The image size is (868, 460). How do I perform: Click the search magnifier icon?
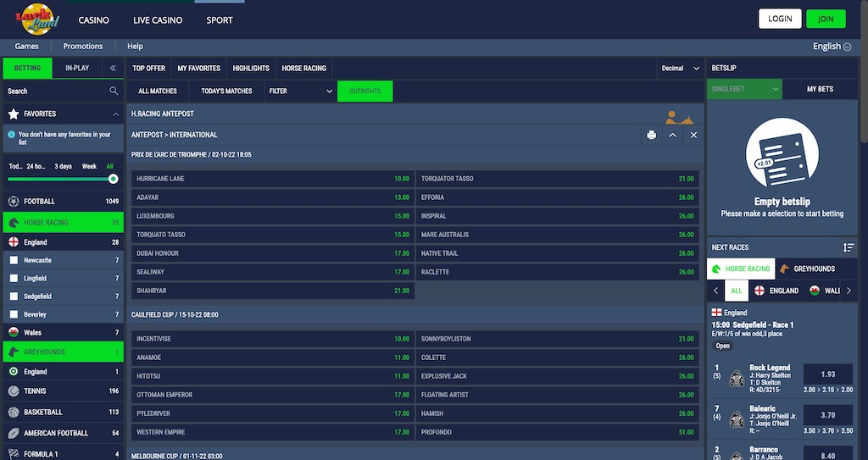[x=114, y=91]
